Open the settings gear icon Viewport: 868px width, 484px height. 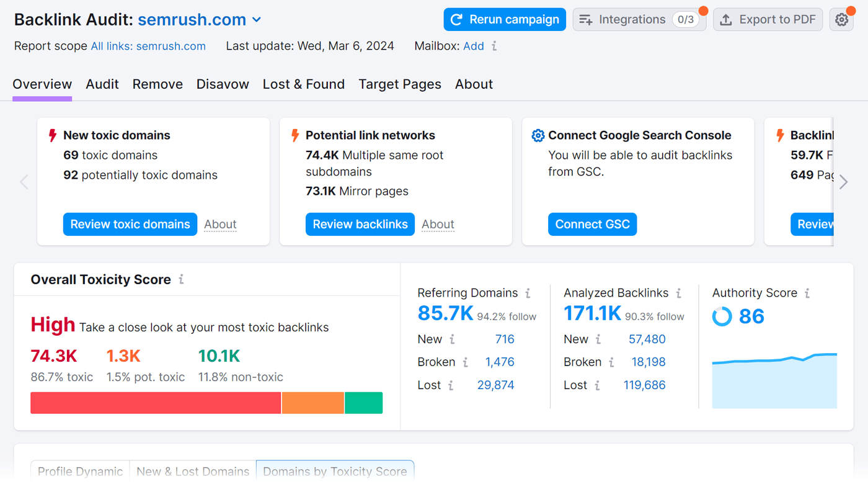(841, 19)
